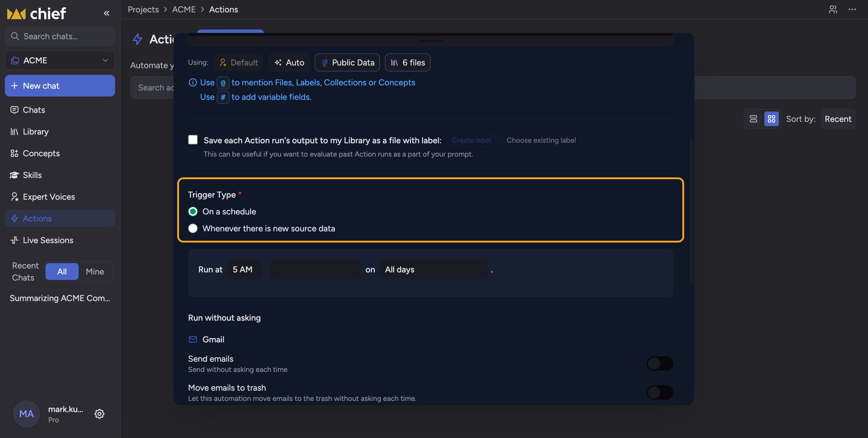Open Library in the sidebar
This screenshot has height=438, width=868.
point(60,132)
